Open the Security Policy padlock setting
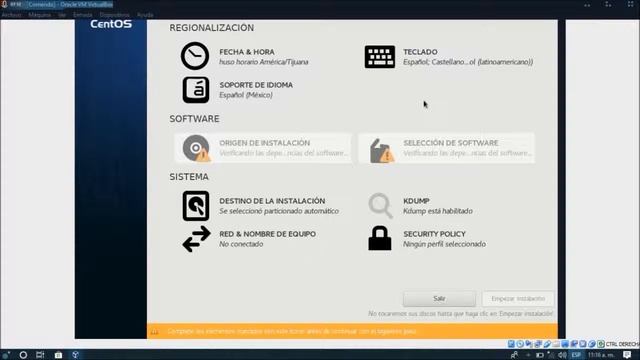This screenshot has height=360, width=640. [x=427, y=239]
